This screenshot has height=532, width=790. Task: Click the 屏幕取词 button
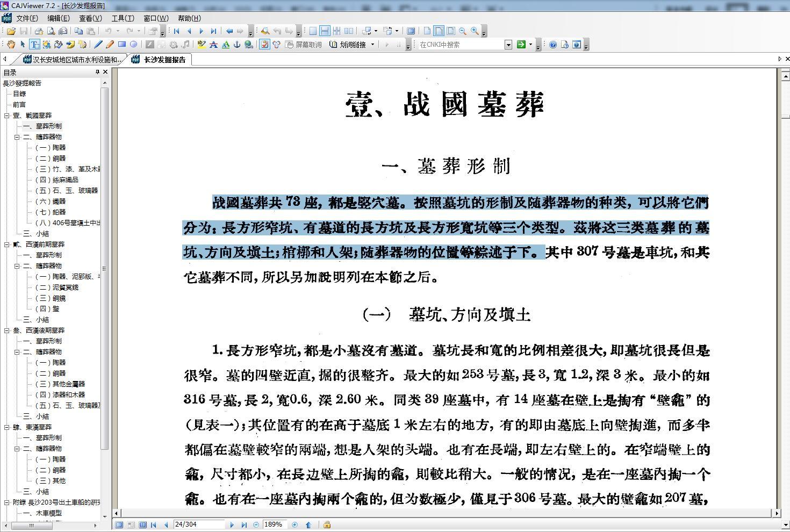(x=304, y=45)
